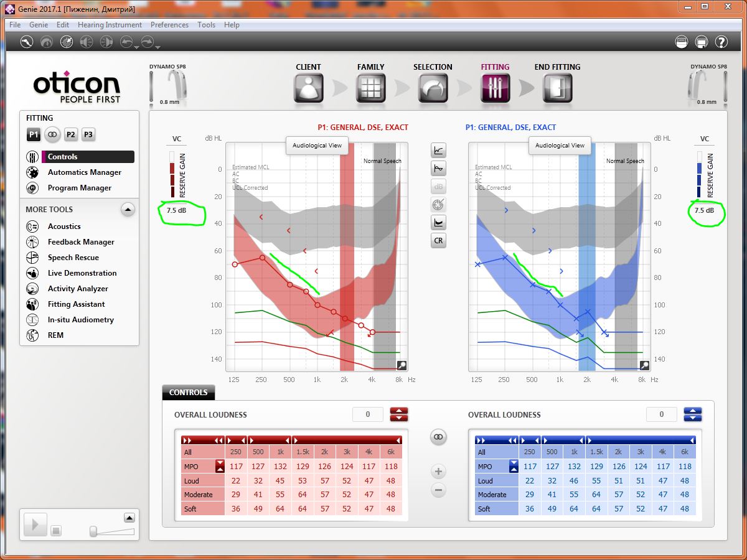Viewport: 747px width, 560px height.
Task: Select program P2 button
Action: 71,134
